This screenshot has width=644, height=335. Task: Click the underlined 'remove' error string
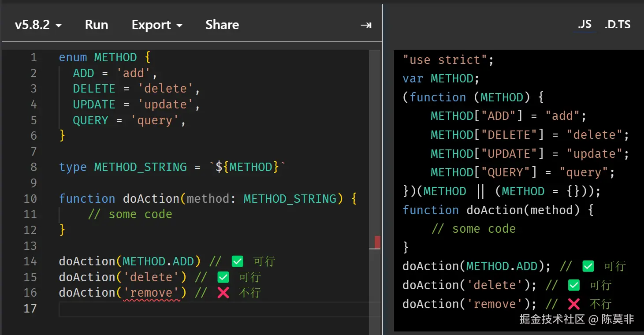coord(151,293)
